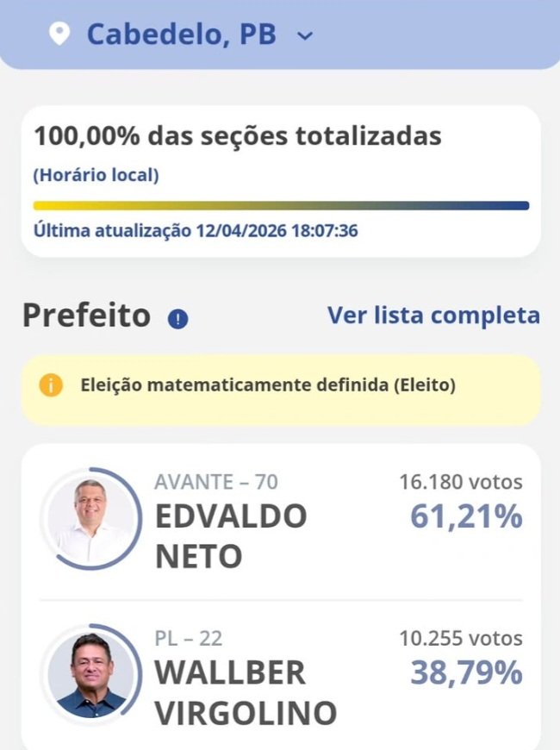Expand the Cabedelo, PB city dropdown chevron
Image resolution: width=560 pixels, height=750 pixels.
tap(305, 35)
